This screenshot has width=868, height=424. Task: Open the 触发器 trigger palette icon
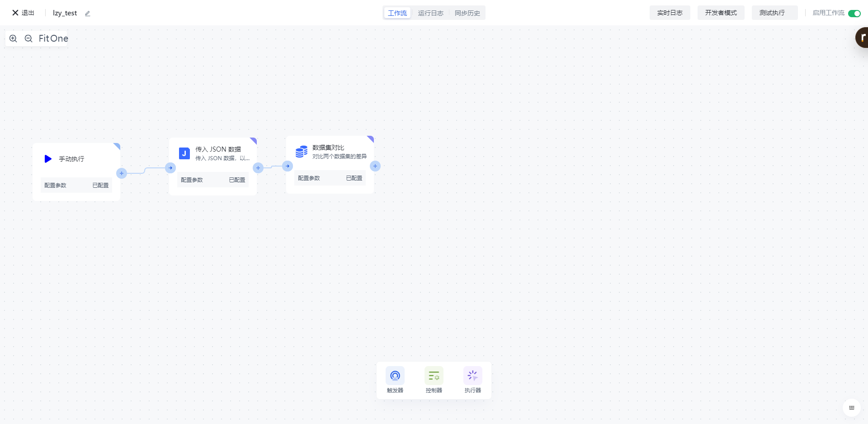pyautogui.click(x=395, y=376)
